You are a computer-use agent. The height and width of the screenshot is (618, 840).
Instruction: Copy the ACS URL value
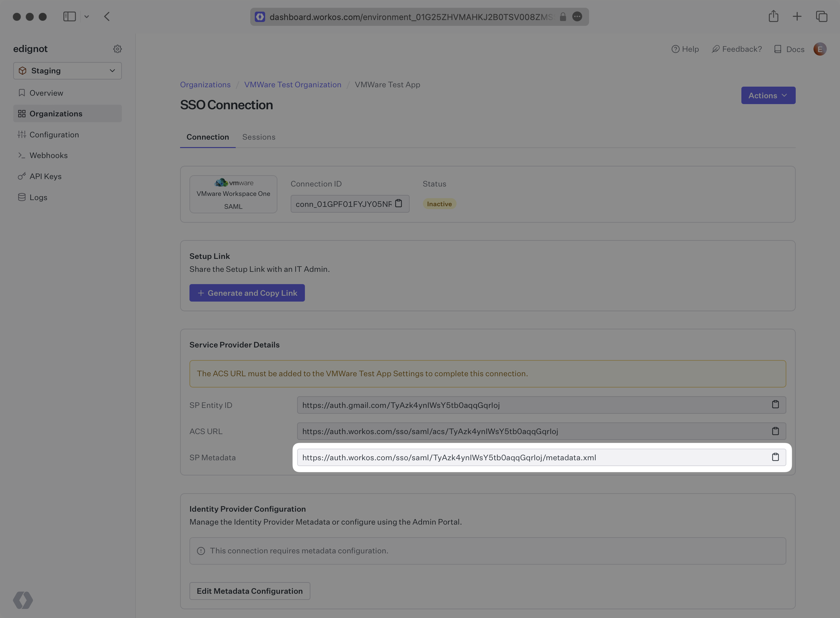[x=775, y=431]
